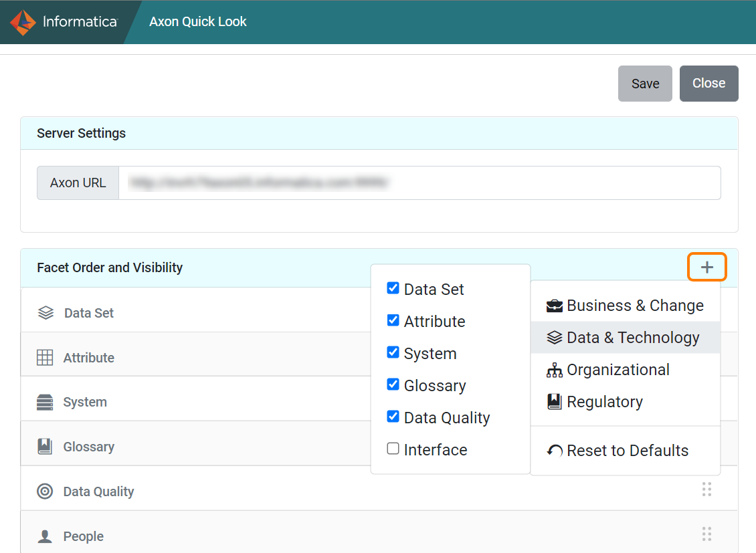The image size is (756, 553).
Task: Uncheck the Glossary checkbox
Action: click(393, 384)
